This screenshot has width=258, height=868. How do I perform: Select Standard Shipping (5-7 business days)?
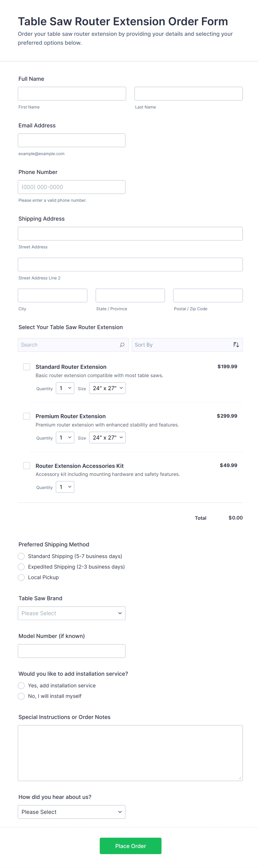click(21, 556)
